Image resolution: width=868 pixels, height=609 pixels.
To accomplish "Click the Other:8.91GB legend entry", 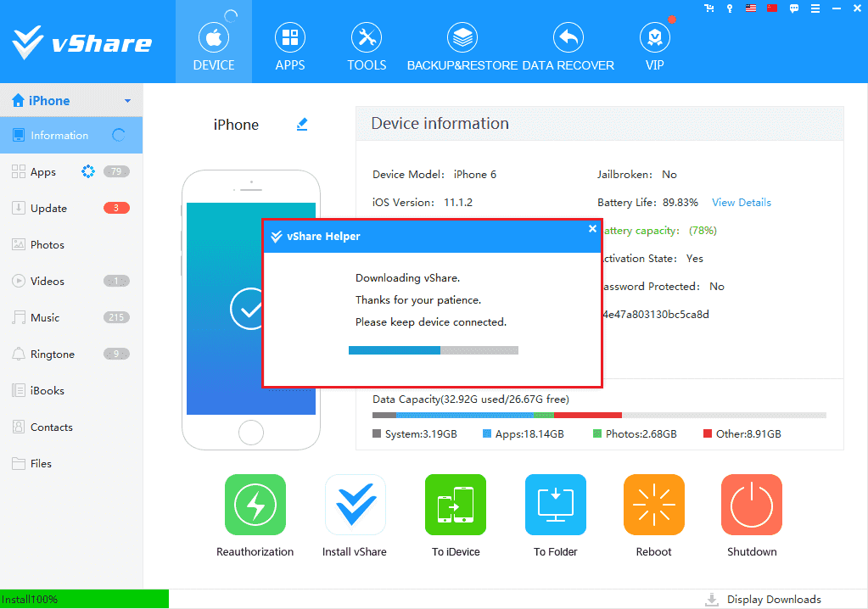I will [x=742, y=434].
